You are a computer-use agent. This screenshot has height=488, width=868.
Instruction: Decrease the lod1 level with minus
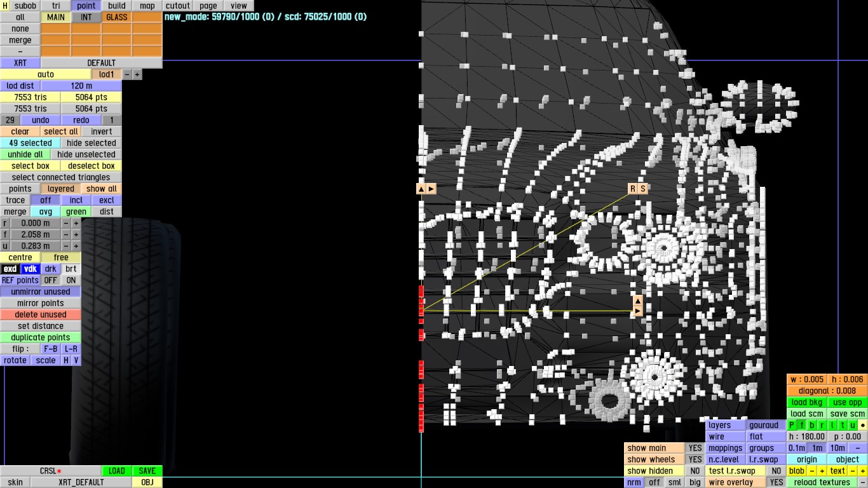pyautogui.click(x=127, y=74)
